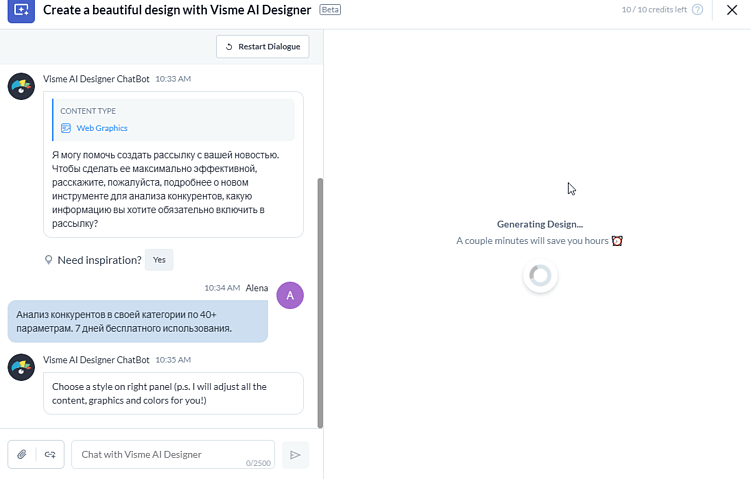751x479 pixels.
Task: Click the attach file paperclip icon
Action: (x=21, y=455)
